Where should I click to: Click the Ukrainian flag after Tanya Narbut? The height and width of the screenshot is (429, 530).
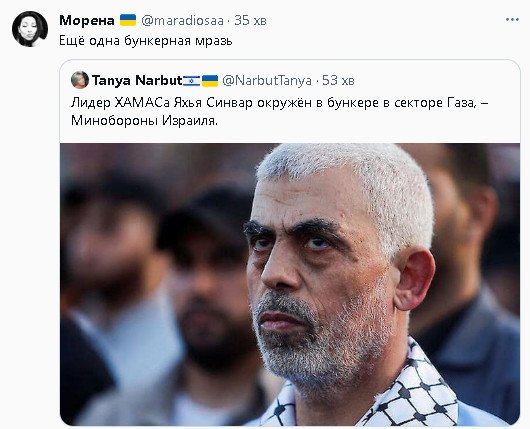[210, 80]
